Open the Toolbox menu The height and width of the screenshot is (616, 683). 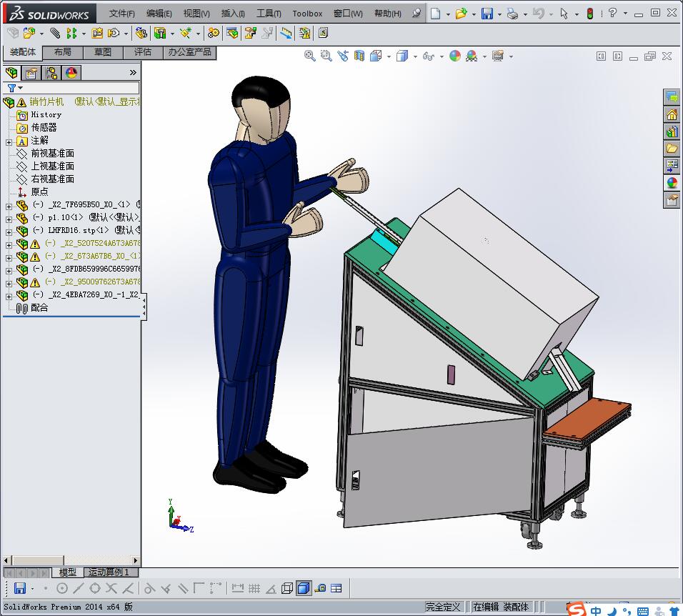tap(307, 14)
